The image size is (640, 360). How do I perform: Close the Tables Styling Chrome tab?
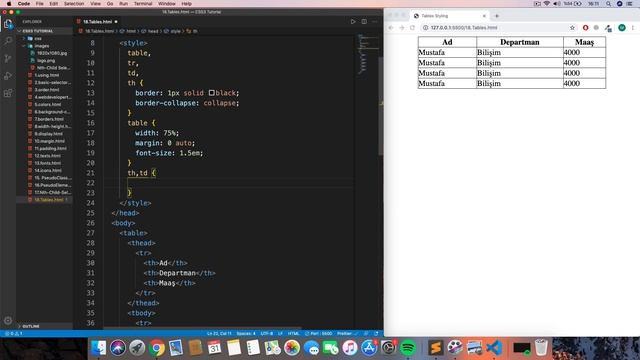pyautogui.click(x=484, y=16)
